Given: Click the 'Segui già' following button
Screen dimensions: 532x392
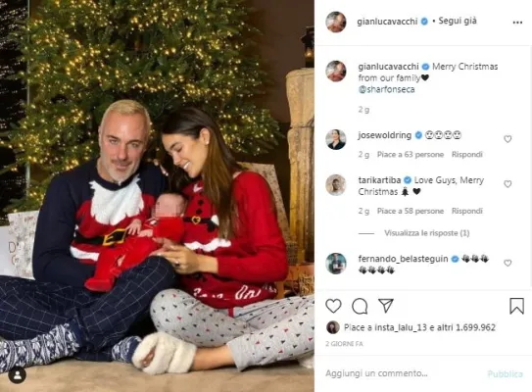Looking at the screenshot, I should coord(458,21).
